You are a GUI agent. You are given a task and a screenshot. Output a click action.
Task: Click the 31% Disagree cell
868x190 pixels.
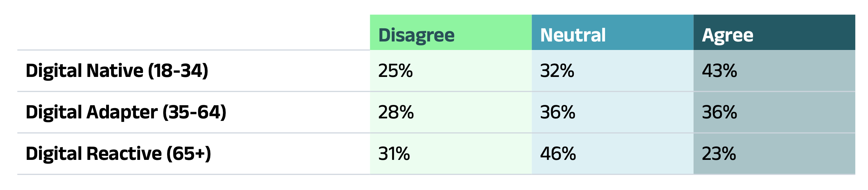tap(394, 153)
